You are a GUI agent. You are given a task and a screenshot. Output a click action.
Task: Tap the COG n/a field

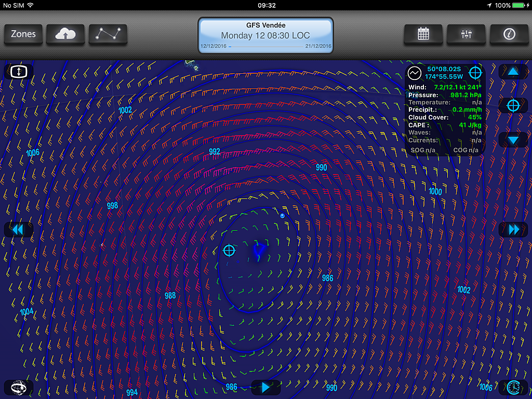tap(466, 150)
